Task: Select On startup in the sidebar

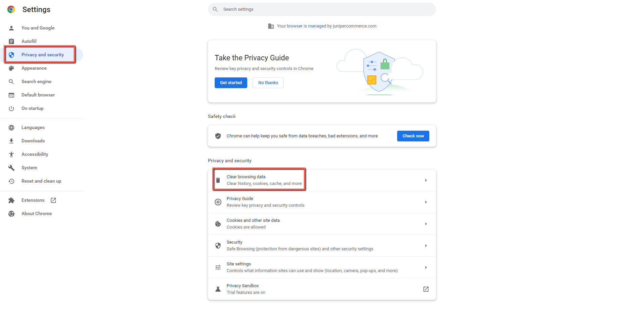Action: pyautogui.click(x=33, y=109)
